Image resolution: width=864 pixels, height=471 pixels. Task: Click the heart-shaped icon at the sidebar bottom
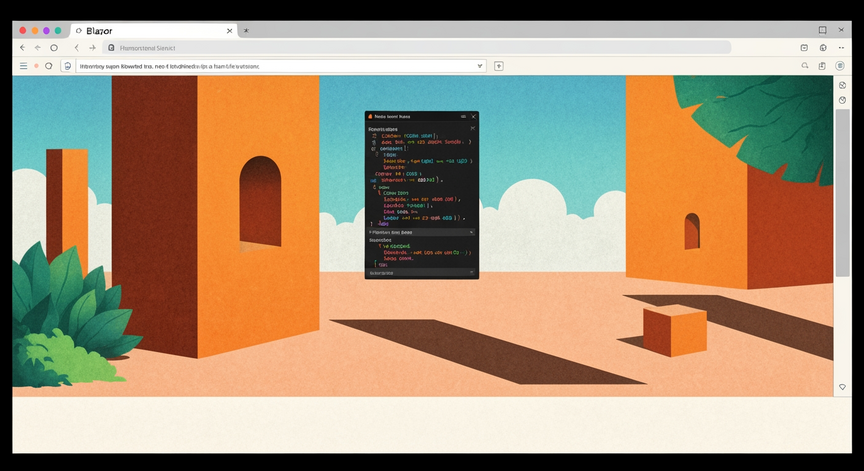pos(842,387)
